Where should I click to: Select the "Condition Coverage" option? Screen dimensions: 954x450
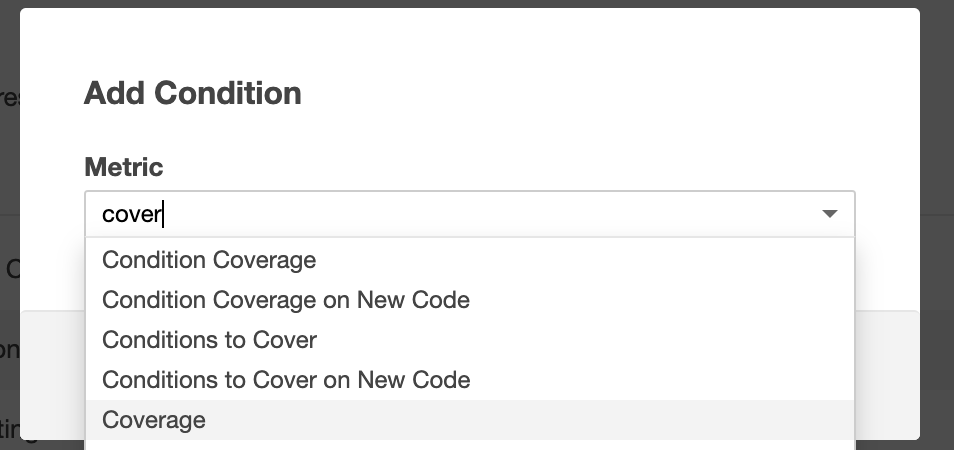click(x=209, y=260)
